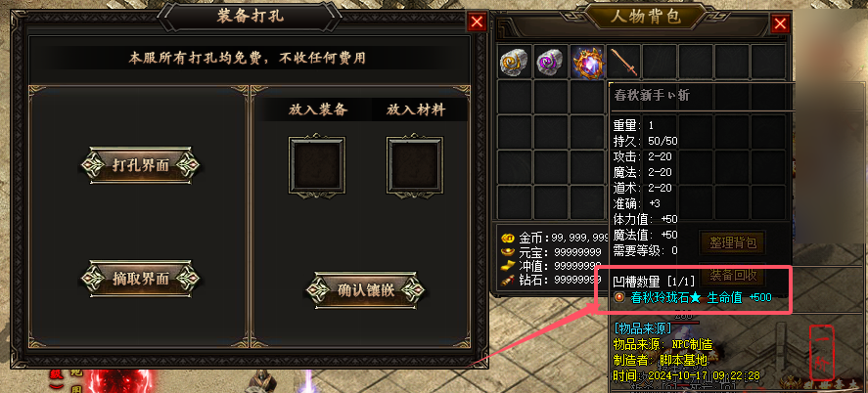Image resolution: width=868 pixels, height=393 pixels.
Task: Select the gold swirl stone in backpack
Action: (515, 62)
